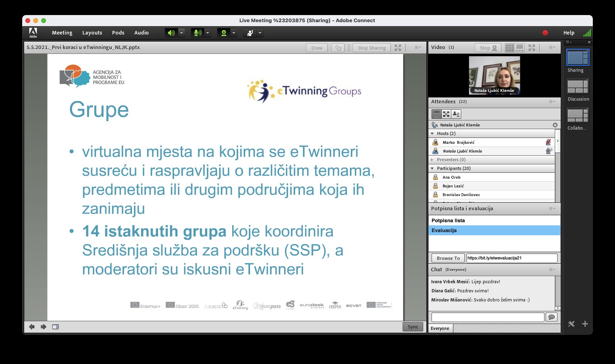Check the green connection status bars
The width and height of the screenshot is (615, 364).
tap(587, 33)
